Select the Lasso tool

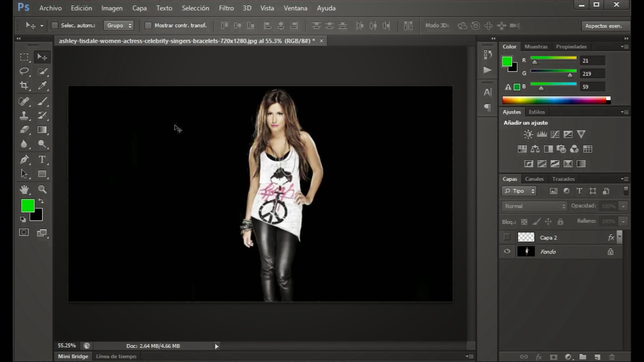click(24, 71)
